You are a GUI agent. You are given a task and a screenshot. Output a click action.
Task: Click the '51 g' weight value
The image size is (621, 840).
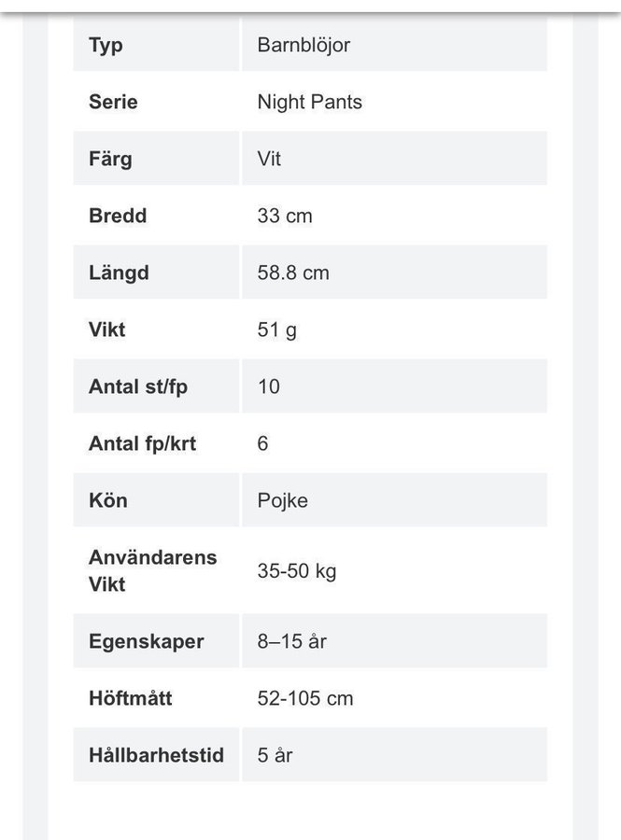(276, 329)
